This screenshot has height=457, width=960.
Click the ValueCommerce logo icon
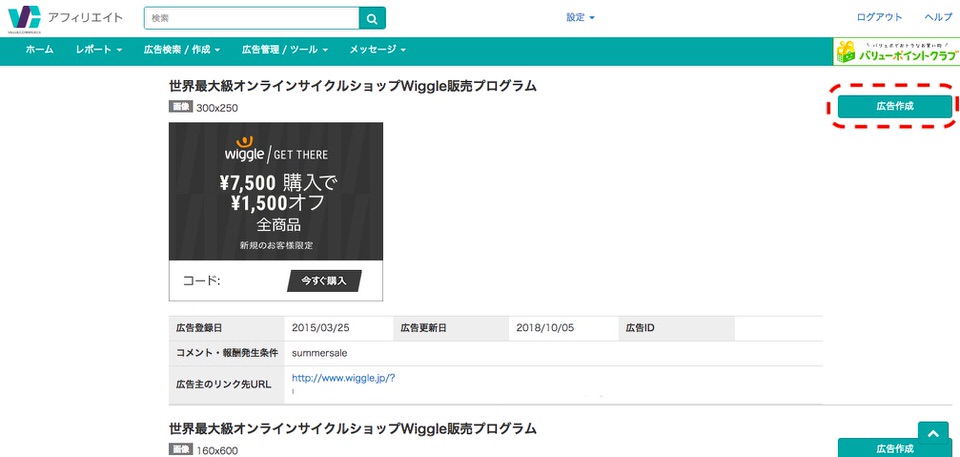24,18
